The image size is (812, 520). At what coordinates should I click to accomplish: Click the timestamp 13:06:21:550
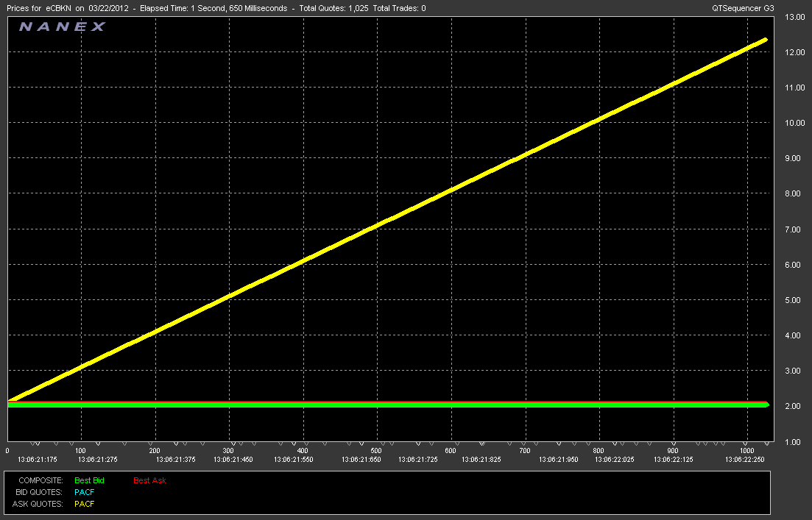coord(294,460)
